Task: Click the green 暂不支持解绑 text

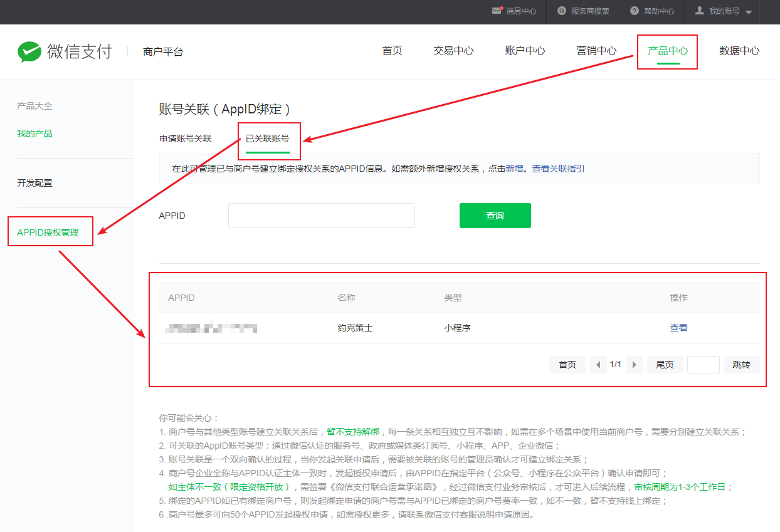Action: [353, 432]
